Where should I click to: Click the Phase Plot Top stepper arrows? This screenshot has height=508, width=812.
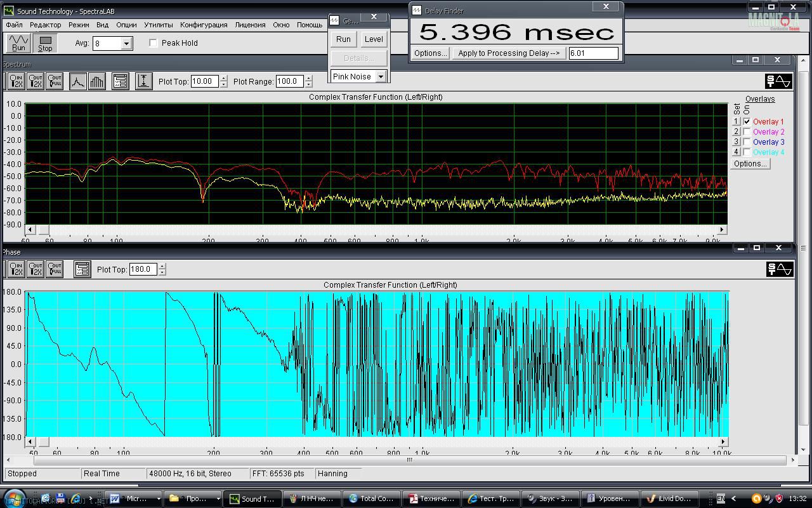pyautogui.click(x=162, y=269)
